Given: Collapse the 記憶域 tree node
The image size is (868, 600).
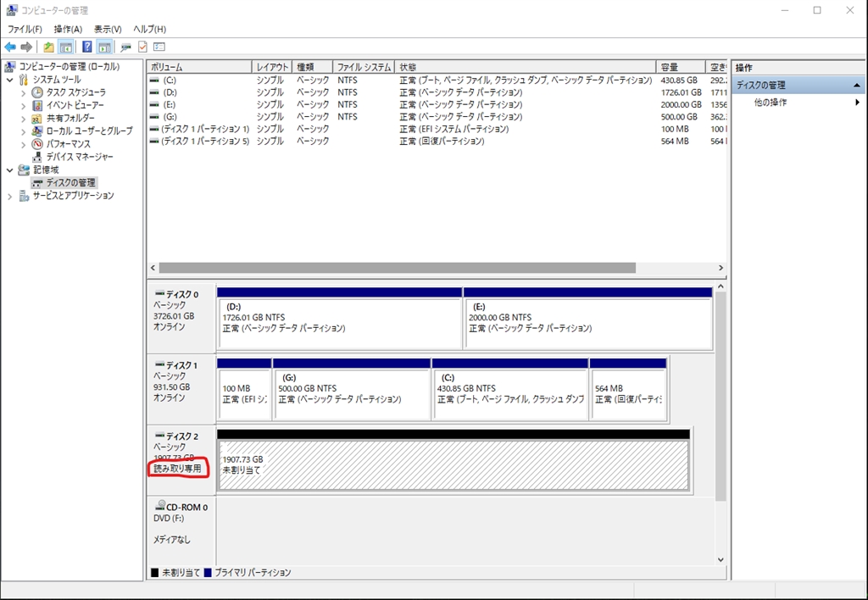Looking at the screenshot, I should coord(9,170).
